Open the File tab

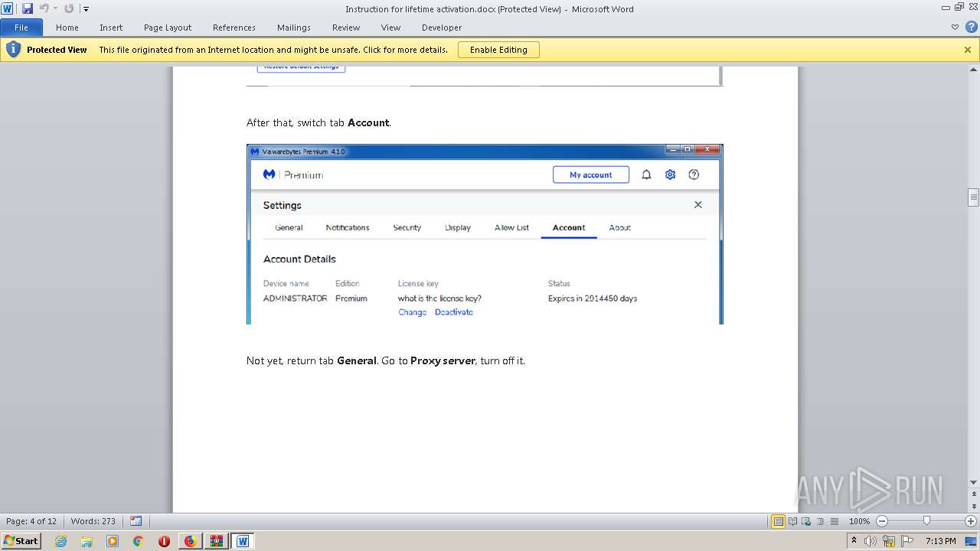21,28
